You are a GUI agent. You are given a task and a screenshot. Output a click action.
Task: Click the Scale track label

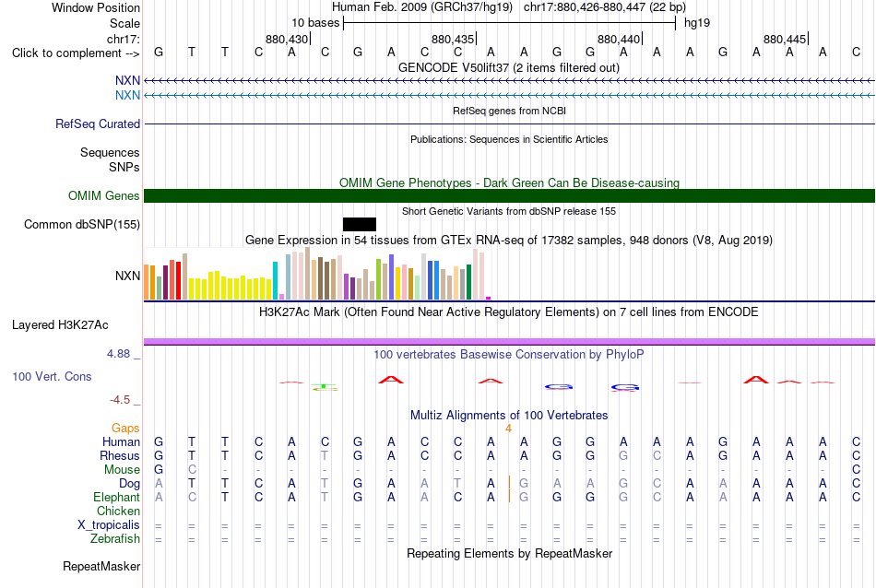coord(124,23)
